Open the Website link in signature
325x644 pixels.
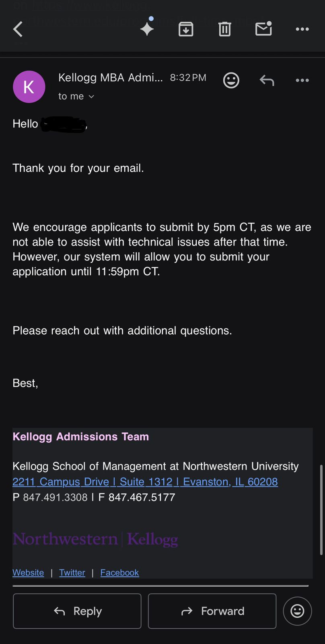pyautogui.click(x=28, y=572)
